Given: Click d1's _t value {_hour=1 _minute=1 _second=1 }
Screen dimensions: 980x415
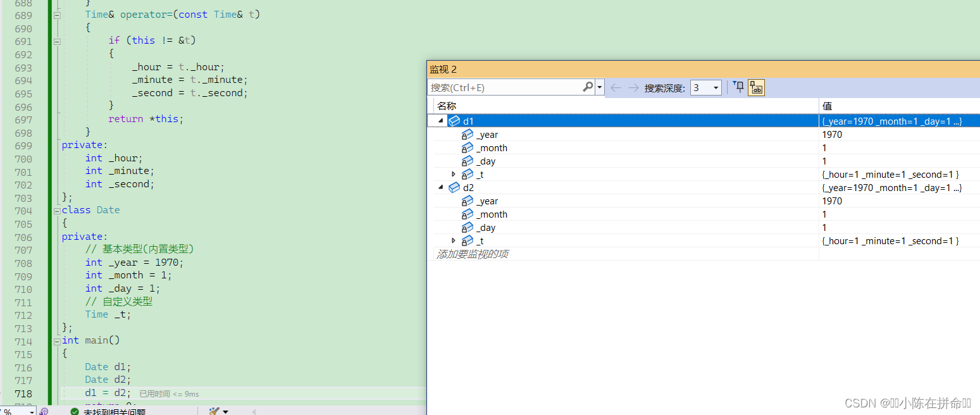Looking at the screenshot, I should click(890, 174).
